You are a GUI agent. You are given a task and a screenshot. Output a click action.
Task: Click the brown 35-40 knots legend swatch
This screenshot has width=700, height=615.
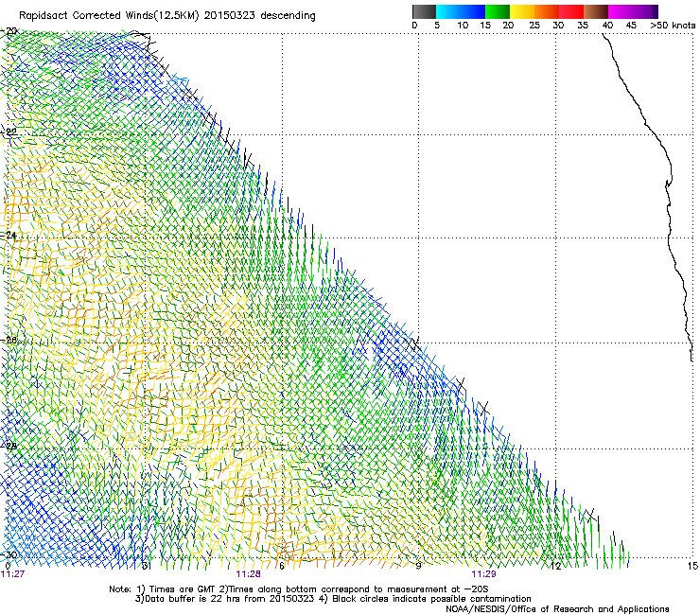596,11
